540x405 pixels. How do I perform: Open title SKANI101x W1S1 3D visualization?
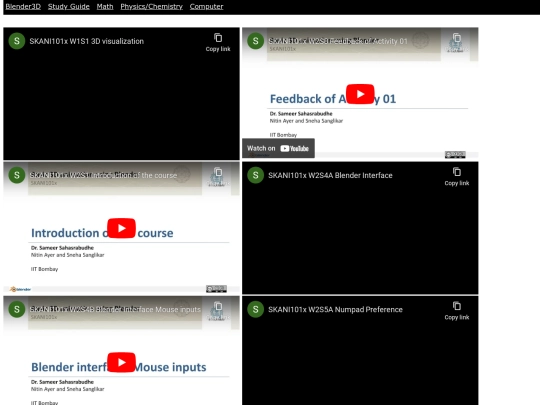[x=86, y=41]
